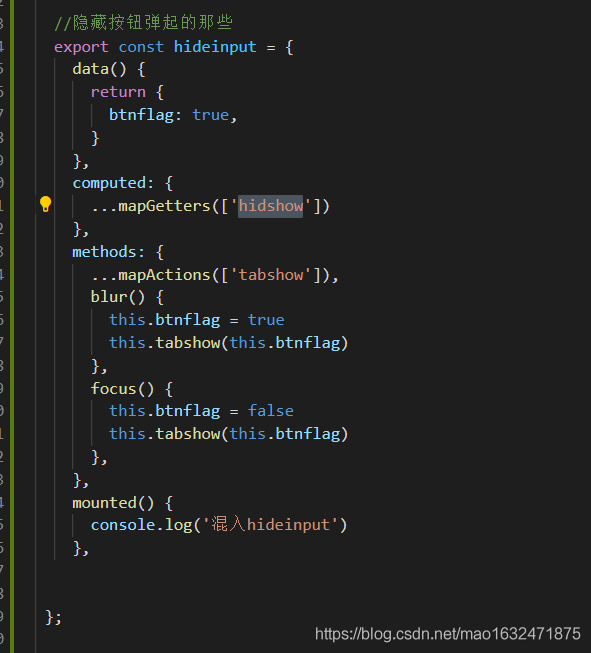Click 'btnflag:' property in the return block
Viewport: 591px width, 653px height.
pyautogui.click(x=145, y=115)
